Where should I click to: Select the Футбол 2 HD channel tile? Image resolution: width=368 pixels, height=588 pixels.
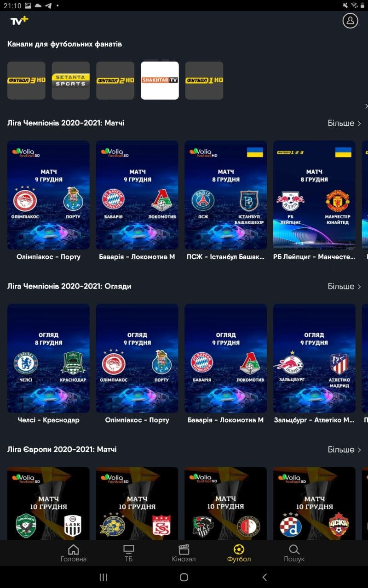point(115,80)
